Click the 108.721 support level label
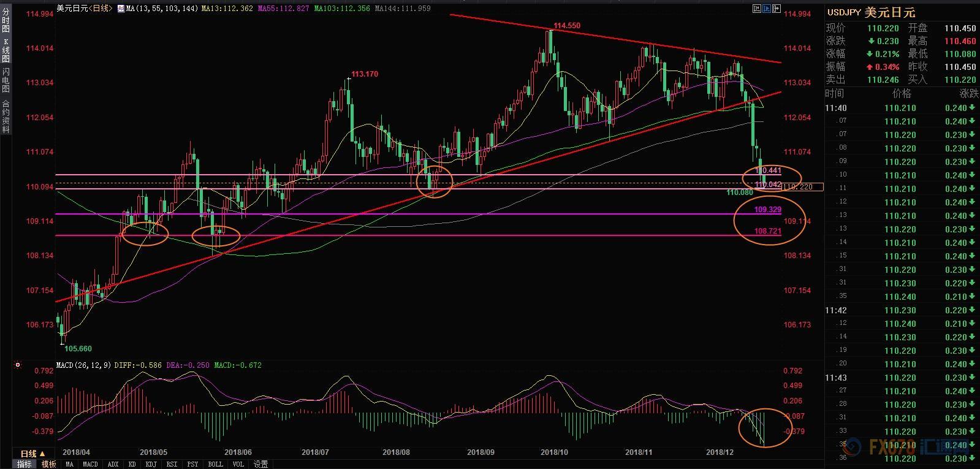 click(768, 231)
